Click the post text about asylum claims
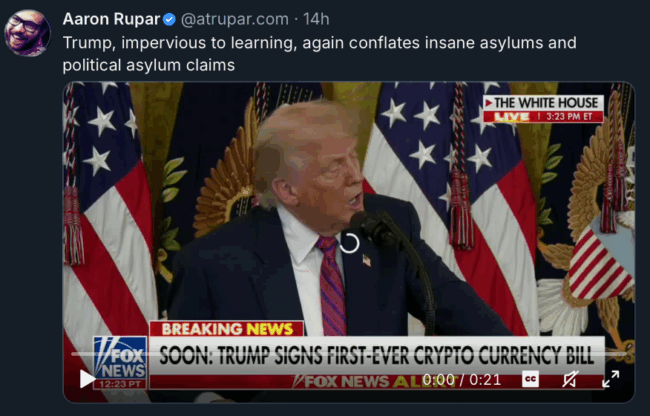The height and width of the screenshot is (416, 650). coord(319,54)
